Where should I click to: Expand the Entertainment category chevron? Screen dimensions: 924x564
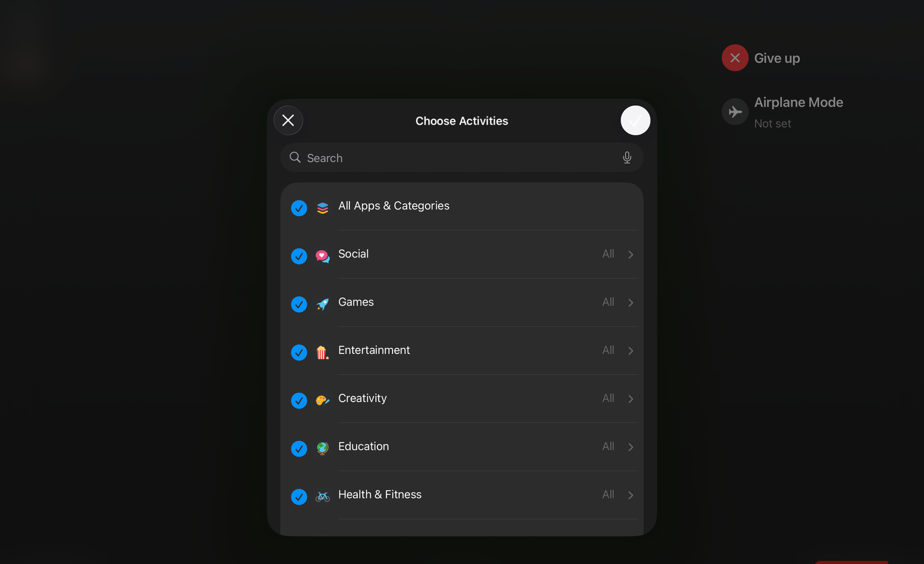(631, 351)
